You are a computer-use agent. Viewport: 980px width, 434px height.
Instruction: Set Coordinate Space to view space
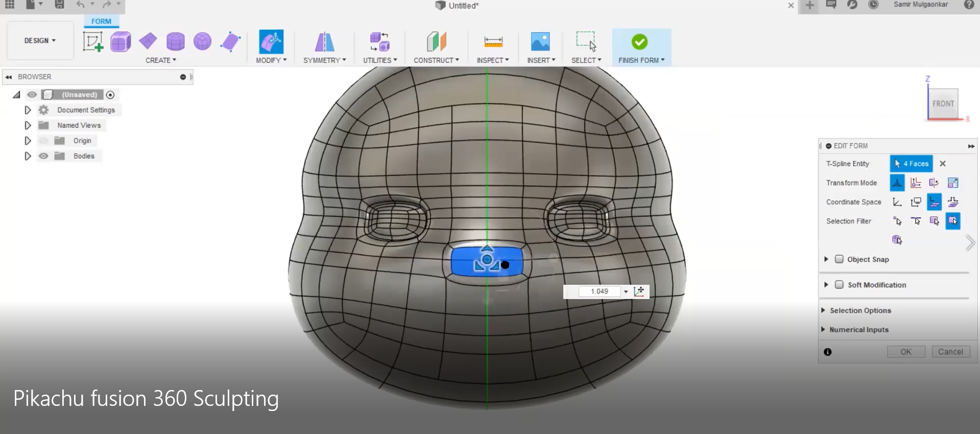click(x=916, y=202)
